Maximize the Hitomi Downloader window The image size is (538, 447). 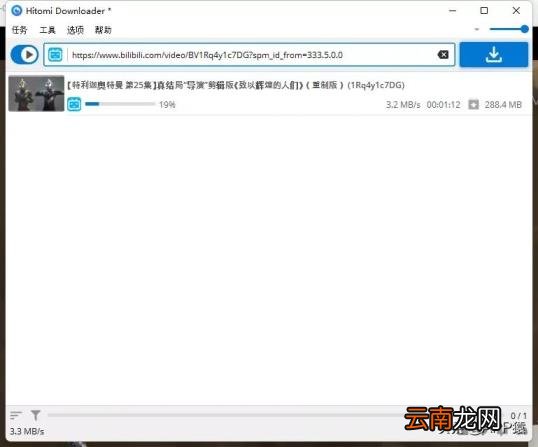[484, 11]
